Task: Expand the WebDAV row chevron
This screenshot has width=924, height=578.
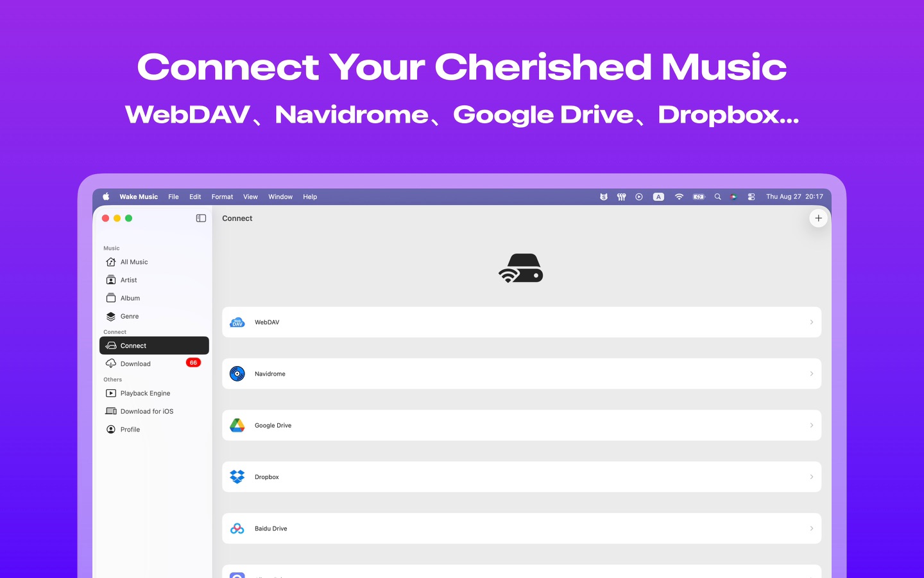Action: pos(812,322)
